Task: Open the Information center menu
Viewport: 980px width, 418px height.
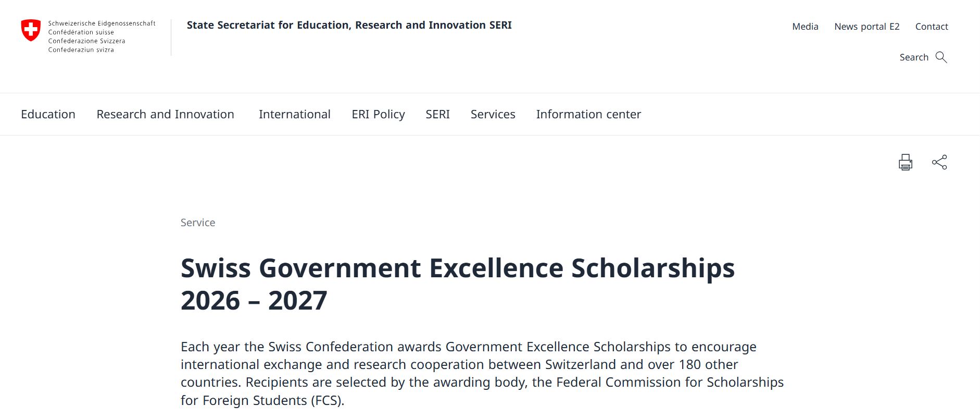Action: pos(588,114)
